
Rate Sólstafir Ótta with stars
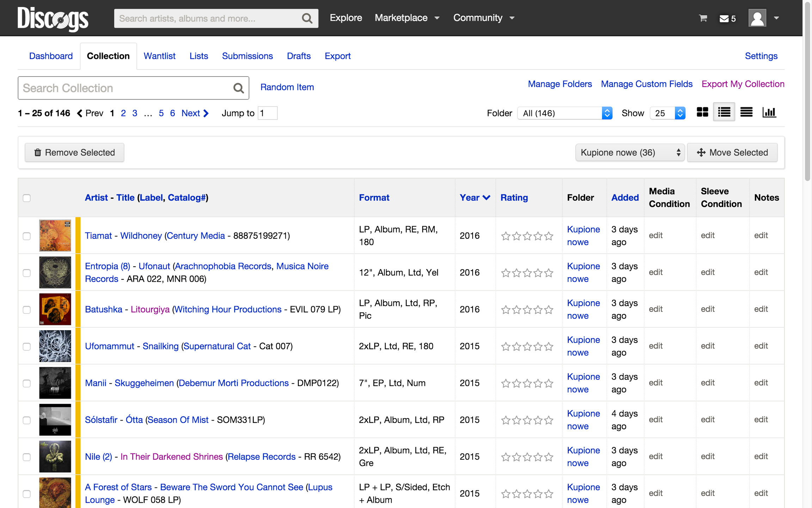(x=527, y=420)
